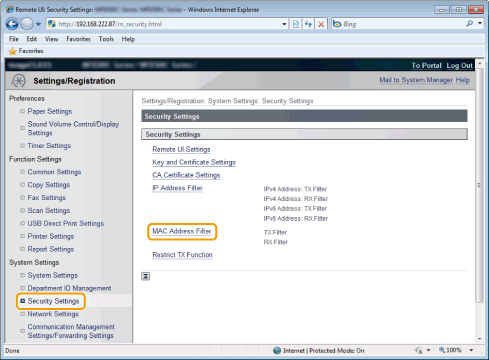Open Fax Settings in the sidebar
This screenshot has width=489, height=360.
tap(46, 198)
